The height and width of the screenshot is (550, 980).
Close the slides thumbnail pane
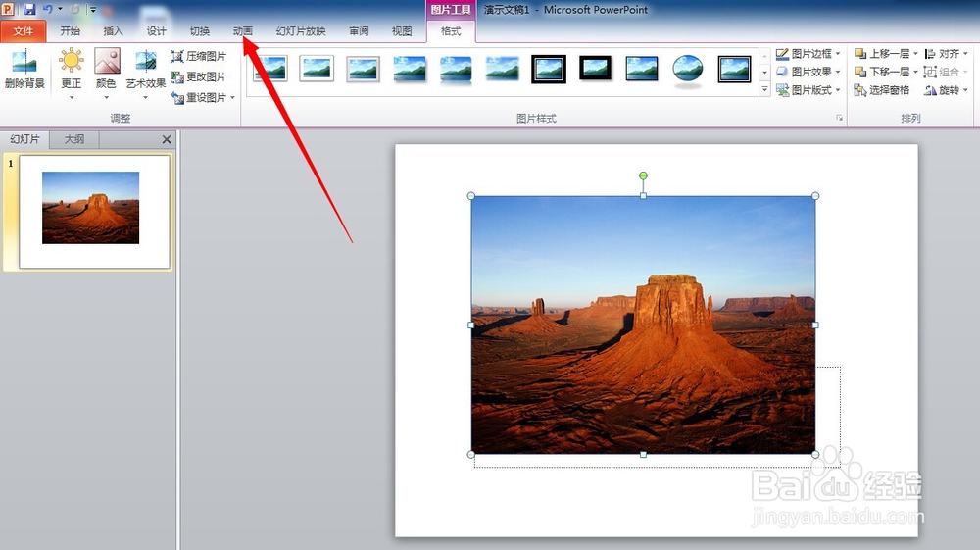pos(167,139)
